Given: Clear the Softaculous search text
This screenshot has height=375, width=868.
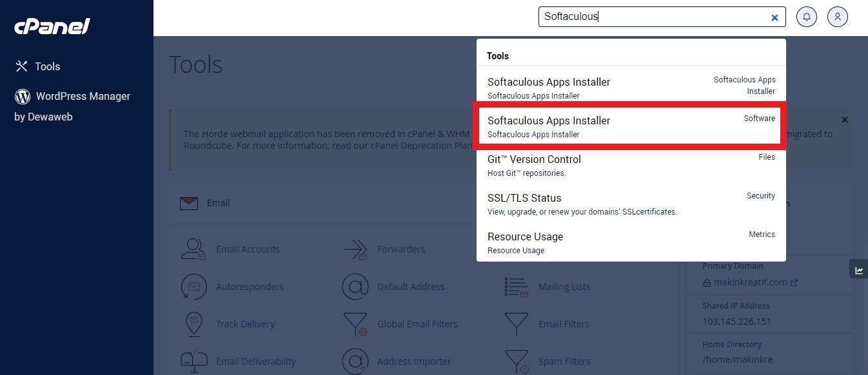Looking at the screenshot, I should 774,17.
